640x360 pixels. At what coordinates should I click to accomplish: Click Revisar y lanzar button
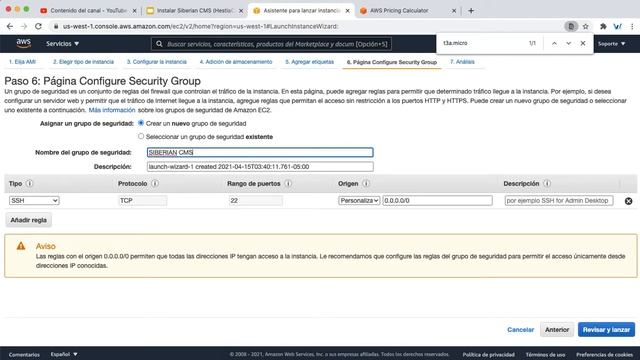tap(606, 329)
